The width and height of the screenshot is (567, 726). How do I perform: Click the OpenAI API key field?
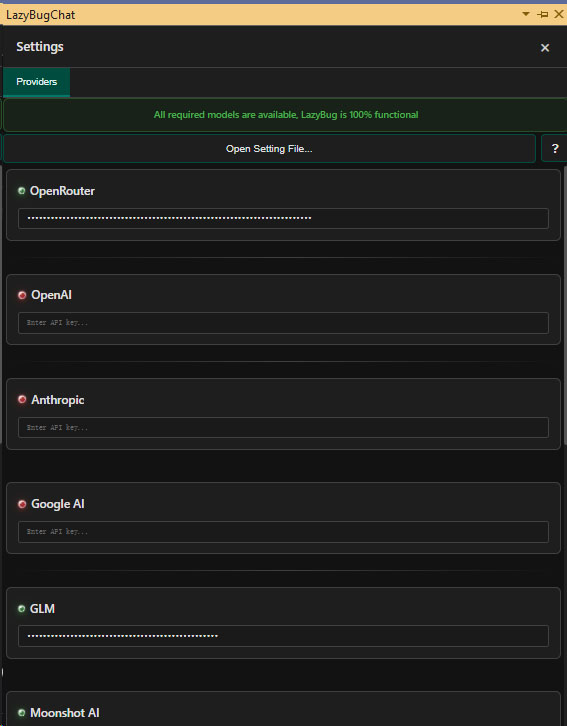point(283,323)
